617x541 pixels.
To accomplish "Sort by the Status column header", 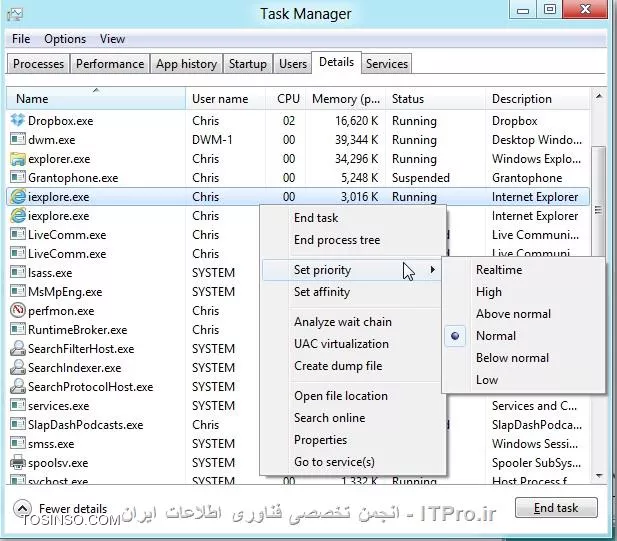I will click(x=435, y=98).
